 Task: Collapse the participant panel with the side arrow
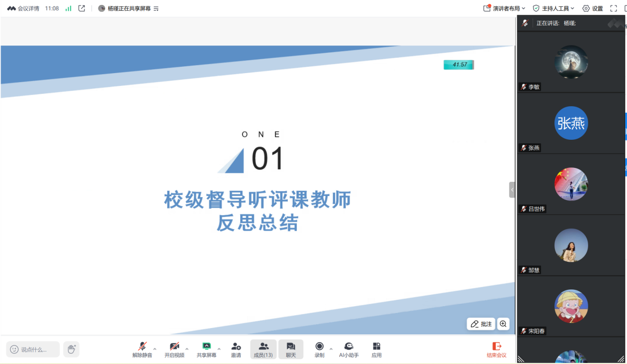coord(512,190)
